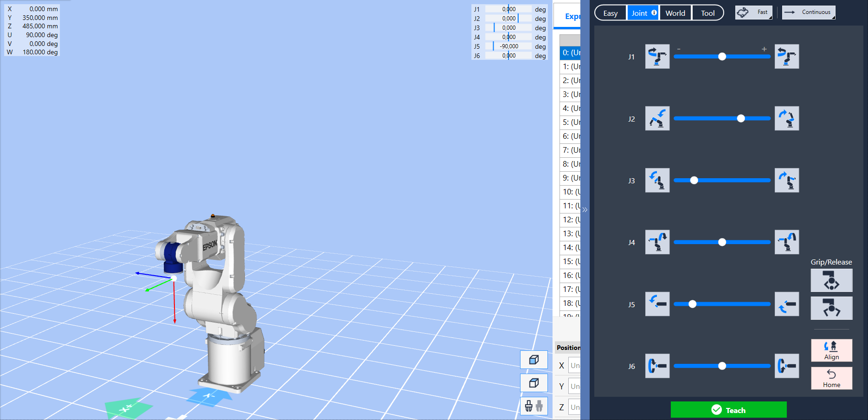The width and height of the screenshot is (868, 420).
Task: Adjust the J4 slider
Action: (722, 242)
